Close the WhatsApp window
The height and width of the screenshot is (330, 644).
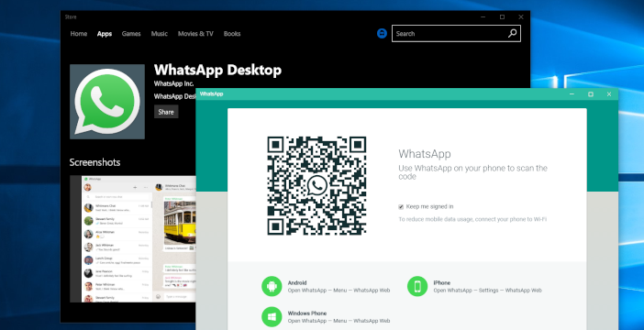click(x=609, y=94)
